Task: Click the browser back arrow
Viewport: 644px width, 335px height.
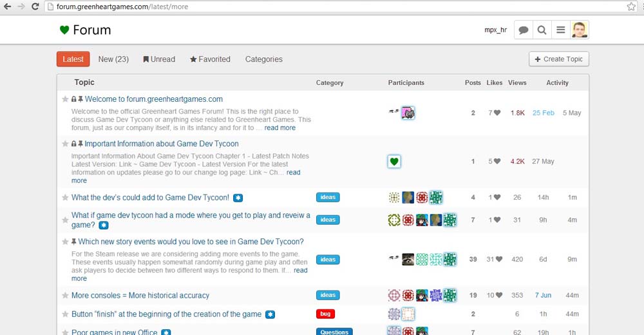Action: (x=8, y=6)
